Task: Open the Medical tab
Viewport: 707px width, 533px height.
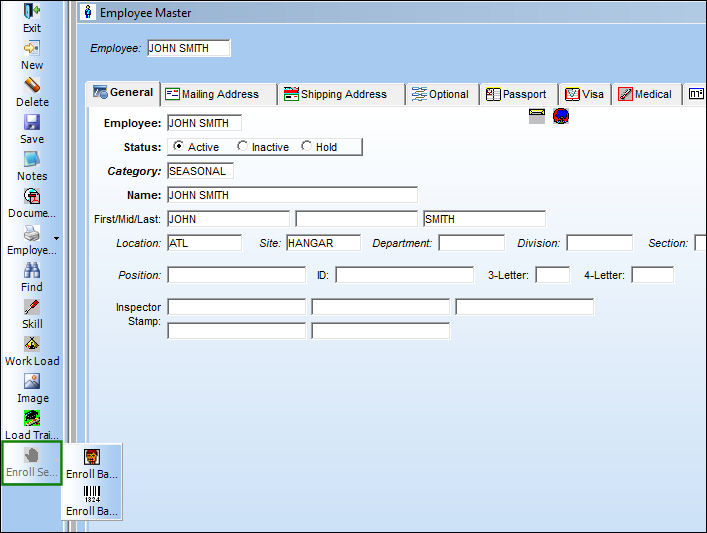Action: pyautogui.click(x=647, y=94)
